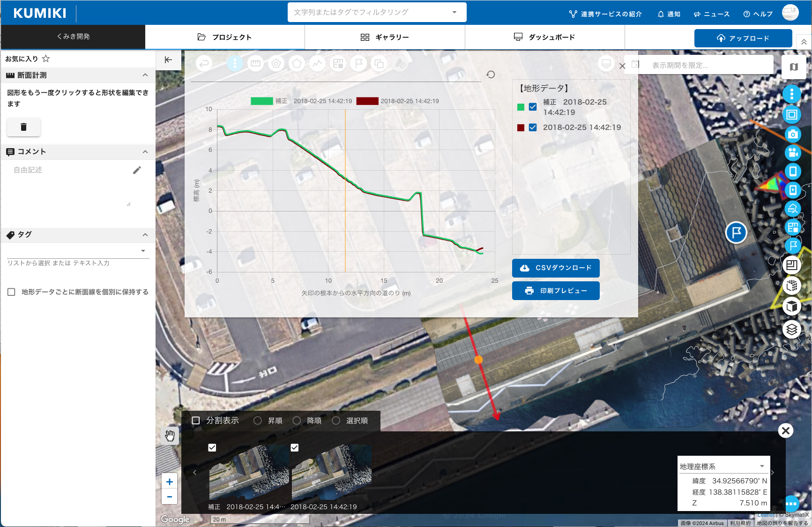The image size is (812, 527).
Task: Advance with right arrow beside coordinates
Action: coord(773,473)
